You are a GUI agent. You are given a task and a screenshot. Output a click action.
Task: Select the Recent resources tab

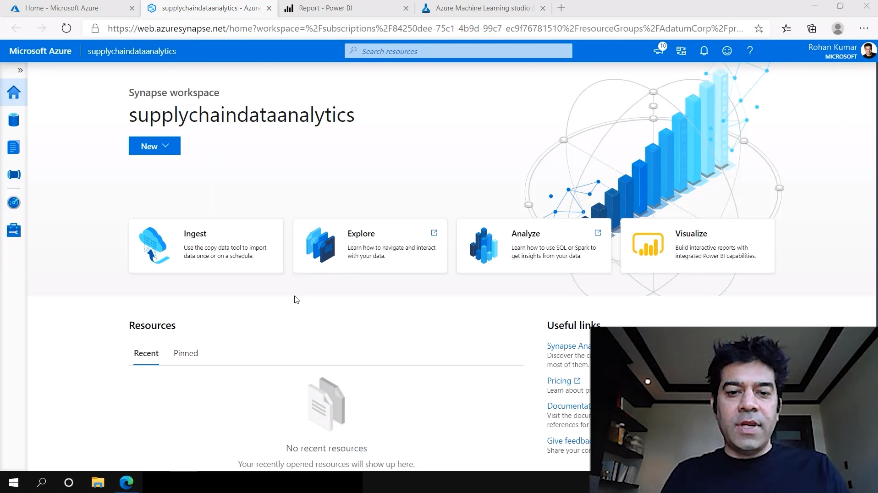tap(146, 353)
